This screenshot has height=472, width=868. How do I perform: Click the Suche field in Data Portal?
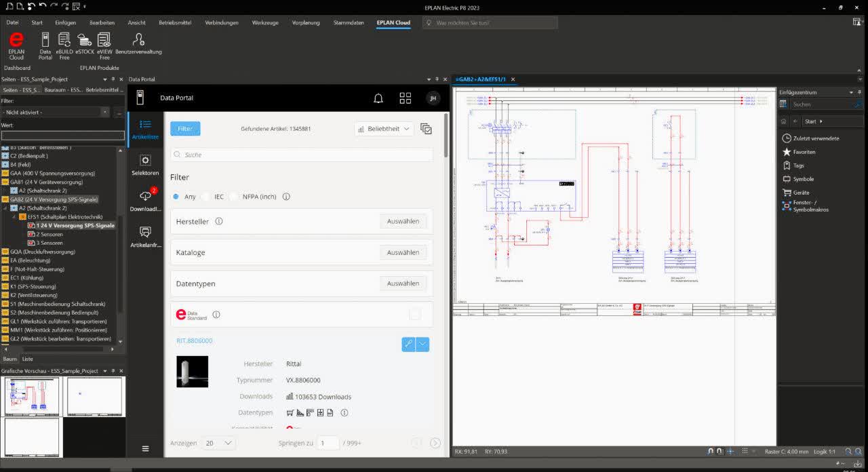point(302,155)
